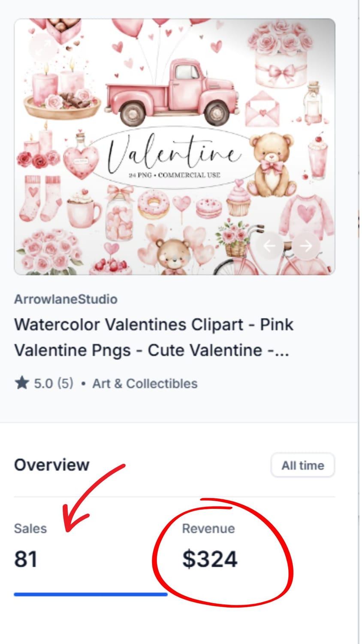Click the Valentine script logo text

[174, 152]
